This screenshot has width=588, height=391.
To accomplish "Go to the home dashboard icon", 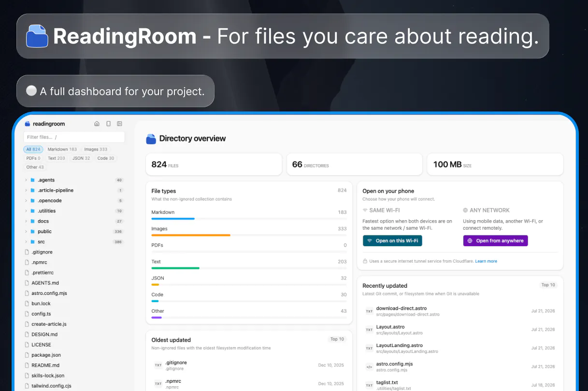I will point(97,124).
